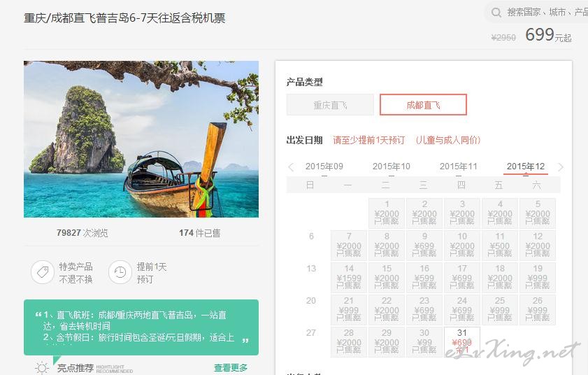
Task: Go to next months with right arrow
Action: tap(560, 167)
